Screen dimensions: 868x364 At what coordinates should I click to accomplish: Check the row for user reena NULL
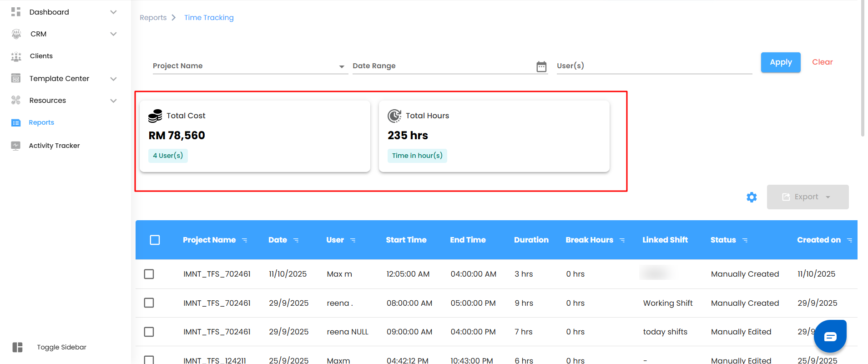[x=149, y=332]
